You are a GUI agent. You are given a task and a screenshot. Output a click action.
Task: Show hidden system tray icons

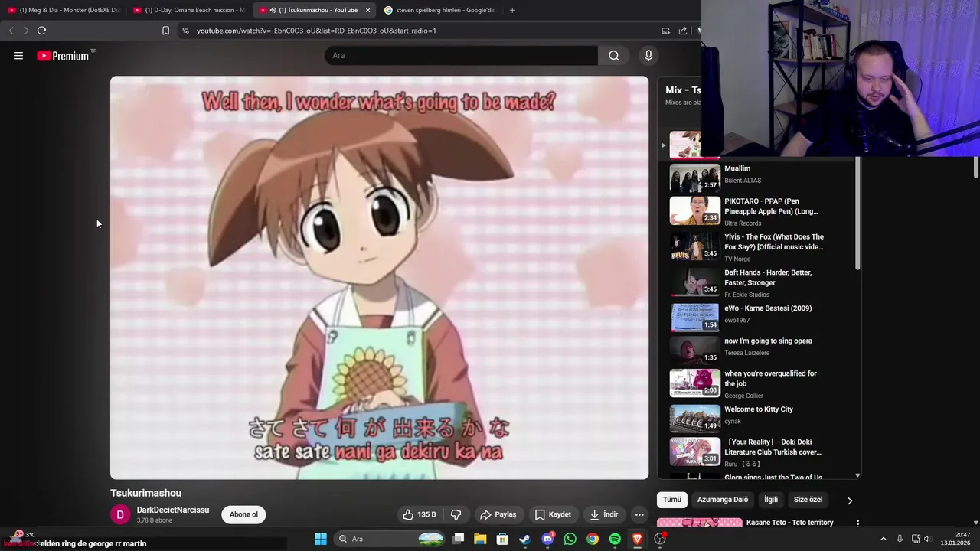click(x=883, y=539)
